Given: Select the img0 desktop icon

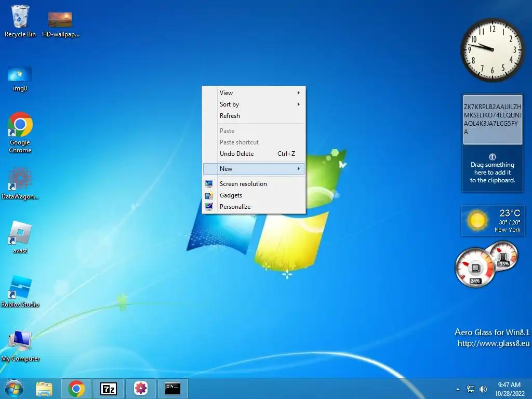Looking at the screenshot, I should 20,79.
